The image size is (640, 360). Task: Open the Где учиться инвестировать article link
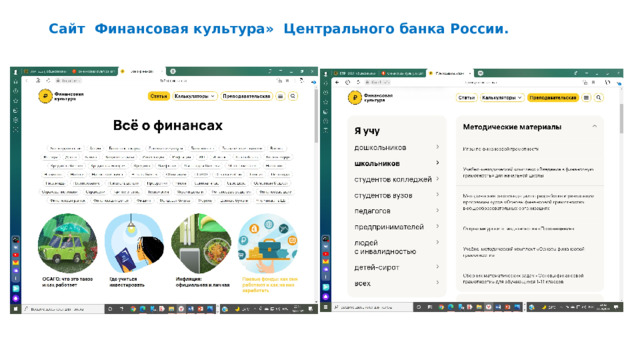127,282
